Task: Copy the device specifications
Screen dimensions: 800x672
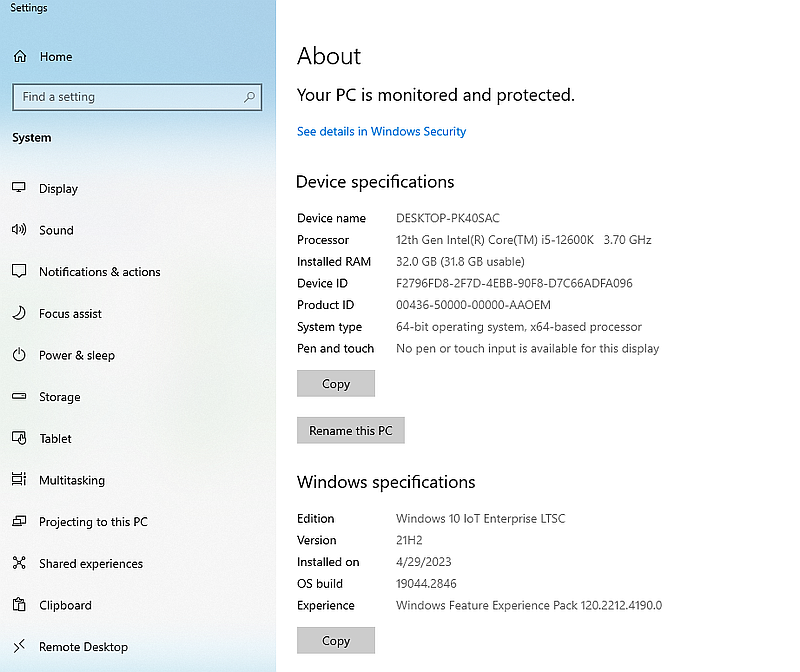Action: (x=336, y=384)
